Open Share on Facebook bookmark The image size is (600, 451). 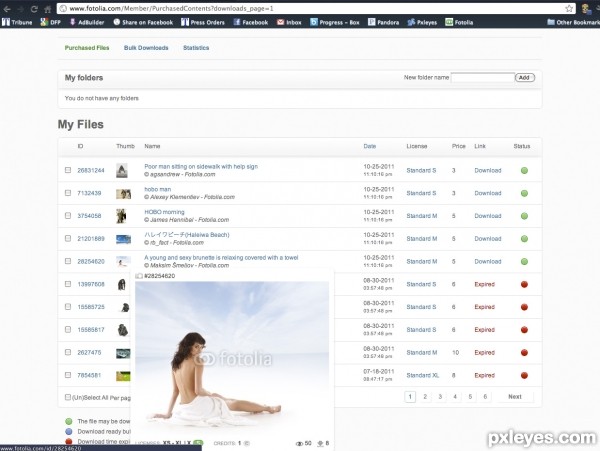click(143, 22)
